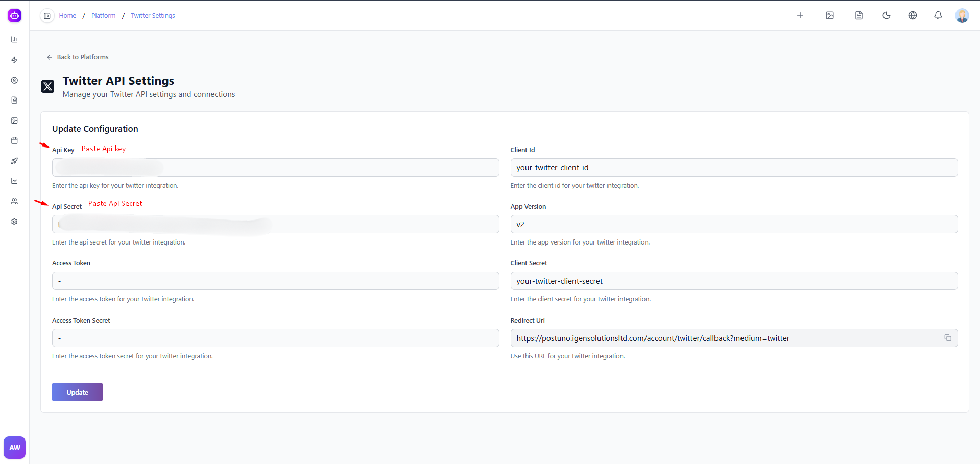Navigate to Platform breadcrumb
The width and height of the screenshot is (980, 464).
pos(103,16)
